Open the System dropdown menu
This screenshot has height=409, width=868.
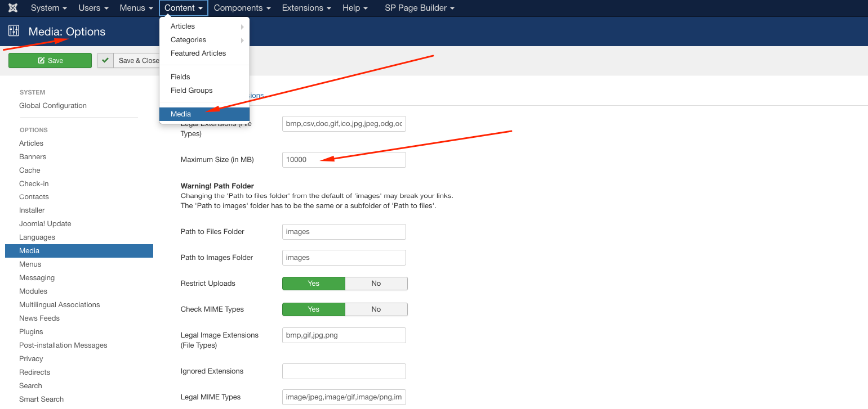pos(48,8)
